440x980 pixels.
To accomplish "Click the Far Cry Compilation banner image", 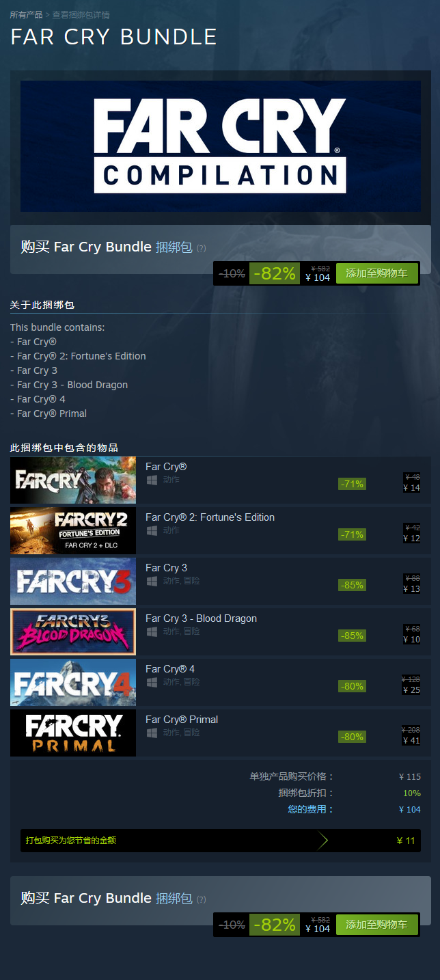I will coord(220,146).
